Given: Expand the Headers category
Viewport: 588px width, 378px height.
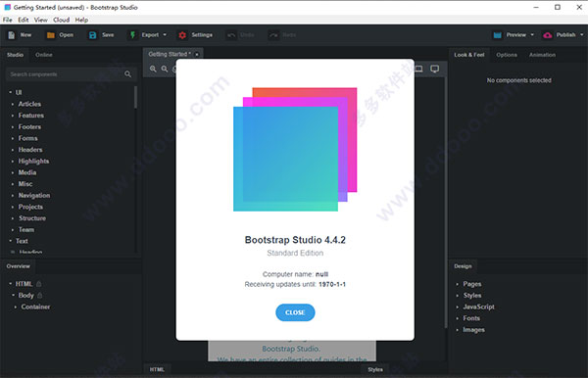Looking at the screenshot, I should [13, 150].
